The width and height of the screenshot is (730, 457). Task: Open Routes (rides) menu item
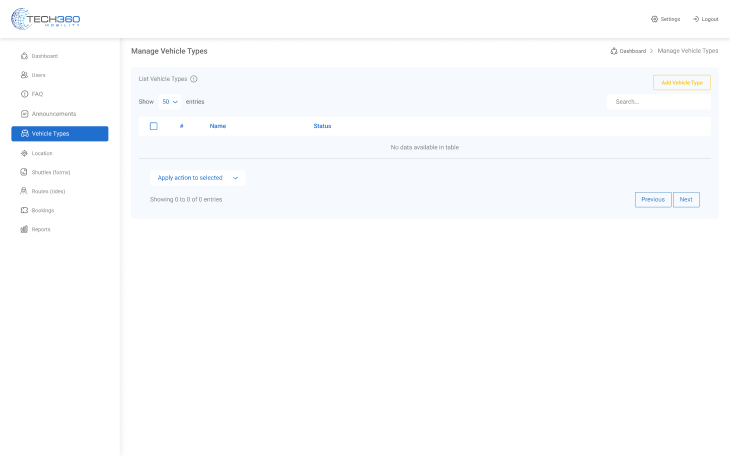[x=60, y=191]
